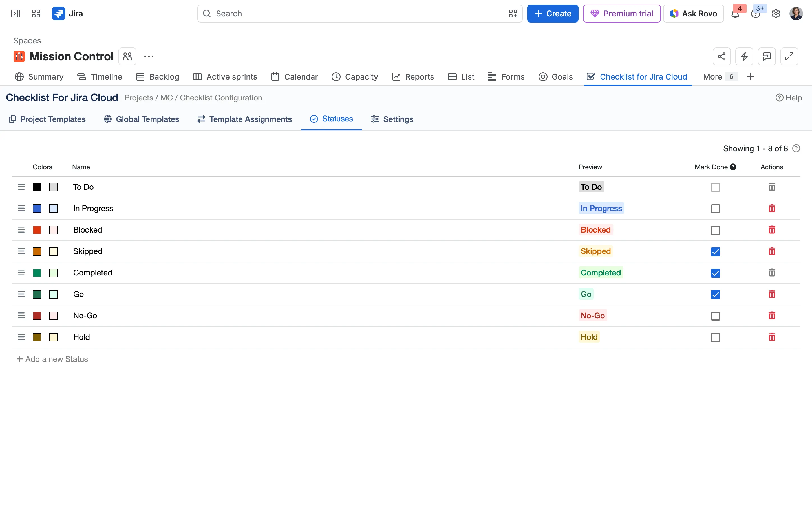The height and width of the screenshot is (508, 812).
Task: Open the Template Assignments tab
Action: click(245, 119)
